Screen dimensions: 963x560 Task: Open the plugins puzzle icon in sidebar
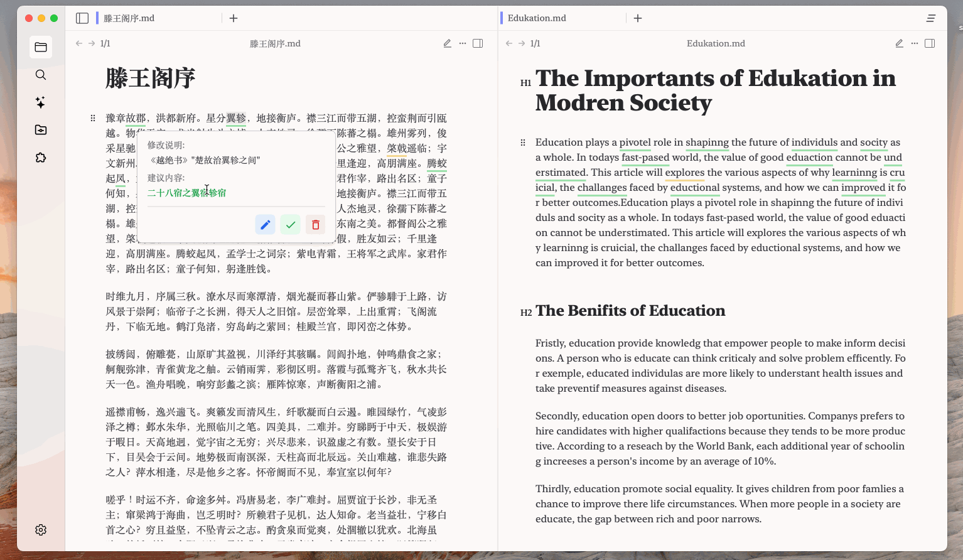(41, 158)
